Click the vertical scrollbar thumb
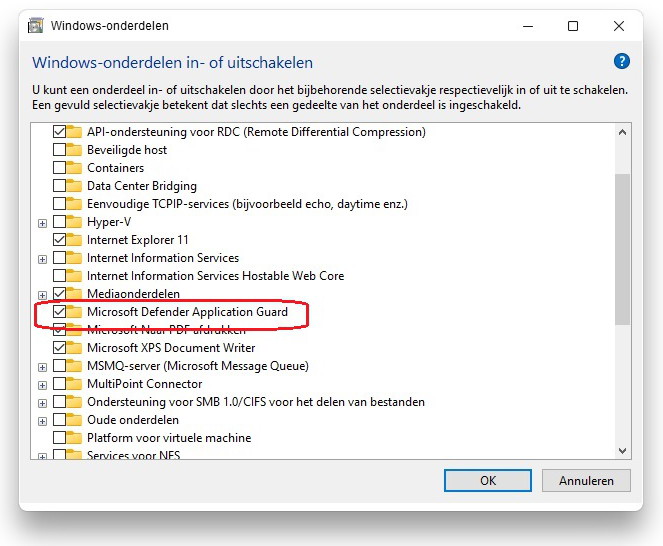The height and width of the screenshot is (546, 663). pos(622,250)
